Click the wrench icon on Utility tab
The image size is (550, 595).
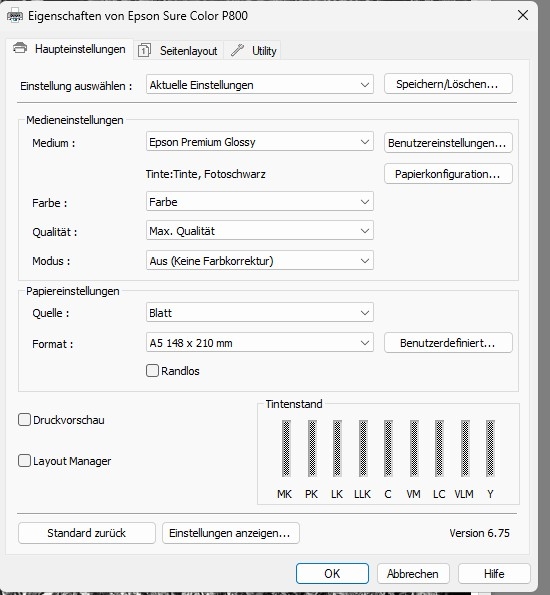click(238, 50)
